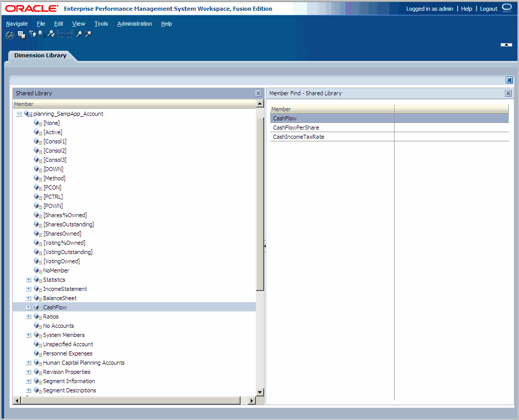Open the Edit menu
The width and height of the screenshot is (519, 420).
tap(58, 24)
